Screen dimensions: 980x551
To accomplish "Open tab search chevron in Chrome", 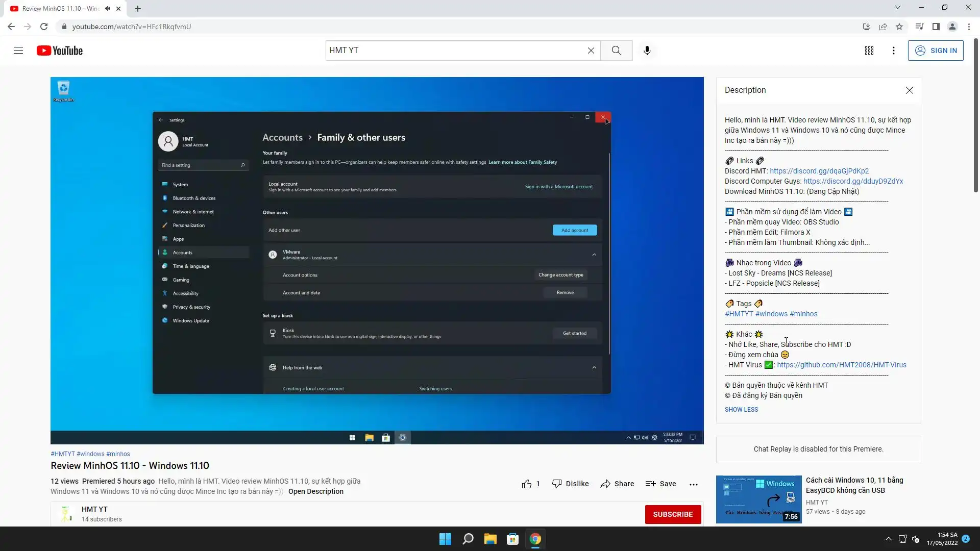I will pyautogui.click(x=897, y=8).
